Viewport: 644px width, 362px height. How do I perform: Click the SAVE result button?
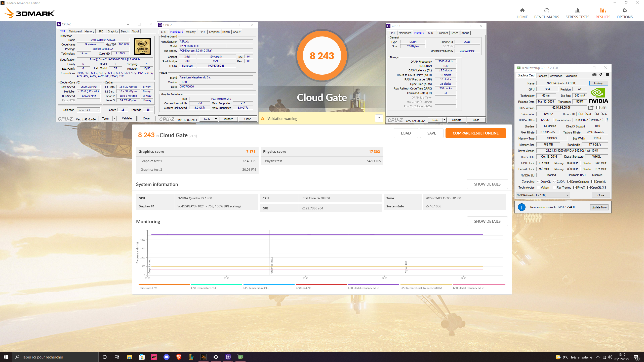tap(432, 133)
